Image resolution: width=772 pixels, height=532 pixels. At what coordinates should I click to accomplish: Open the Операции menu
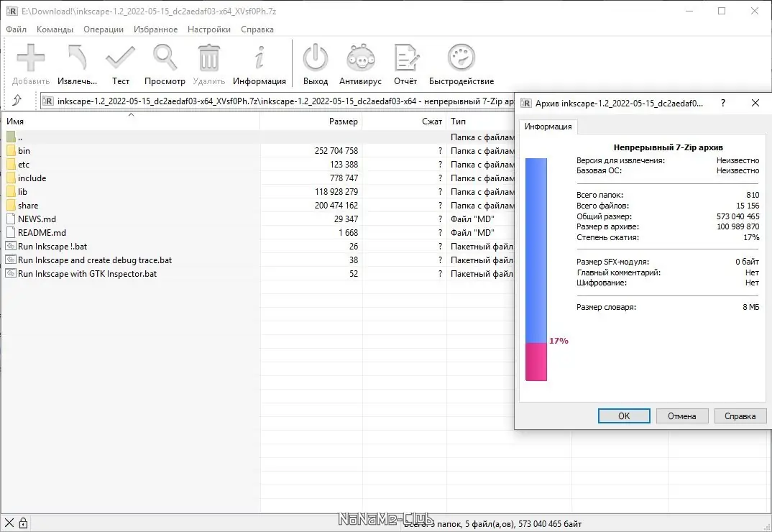[x=104, y=29]
